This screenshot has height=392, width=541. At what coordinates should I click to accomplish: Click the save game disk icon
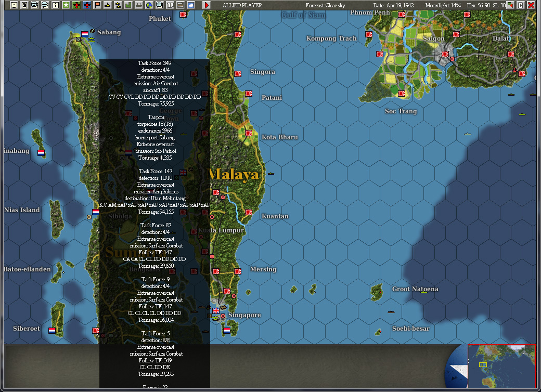coord(15,6)
